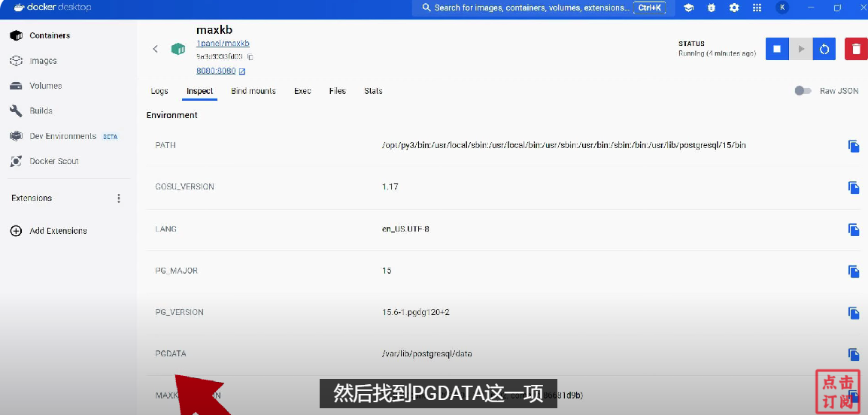The image size is (868, 415).
Task: Copy the GOSU_VERSION value
Action: [854, 188]
